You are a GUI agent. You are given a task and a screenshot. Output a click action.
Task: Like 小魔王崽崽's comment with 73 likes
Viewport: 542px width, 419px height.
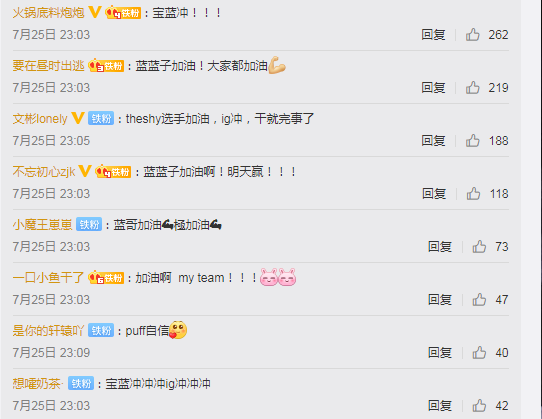[479, 246]
